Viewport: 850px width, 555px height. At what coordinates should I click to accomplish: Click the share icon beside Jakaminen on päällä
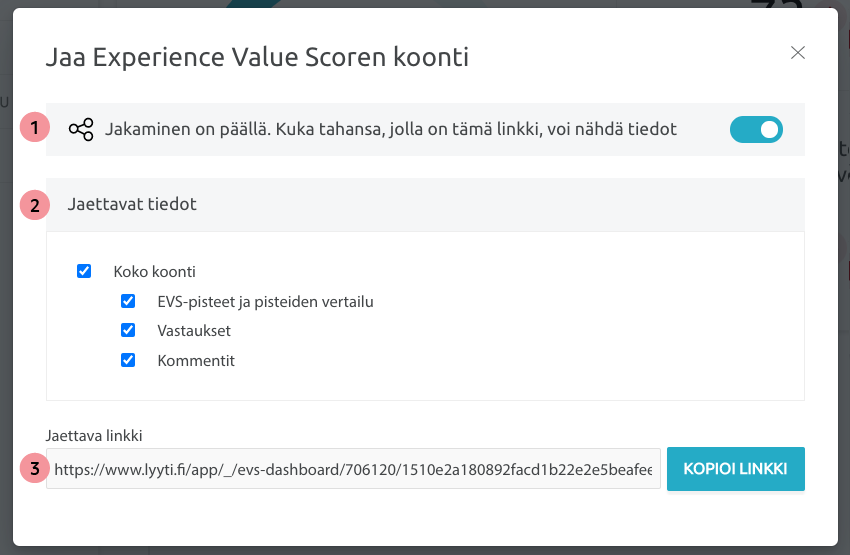(81, 130)
